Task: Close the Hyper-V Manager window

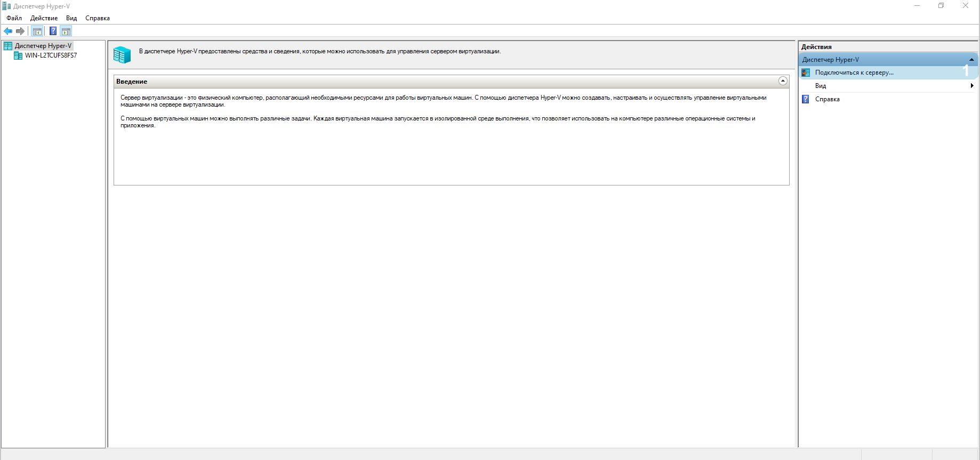Action: pos(966,6)
